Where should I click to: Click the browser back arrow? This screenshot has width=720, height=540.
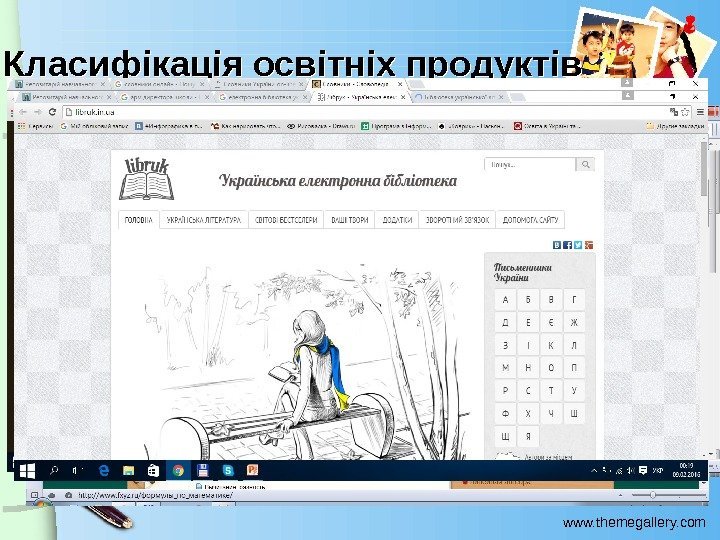click(x=23, y=112)
